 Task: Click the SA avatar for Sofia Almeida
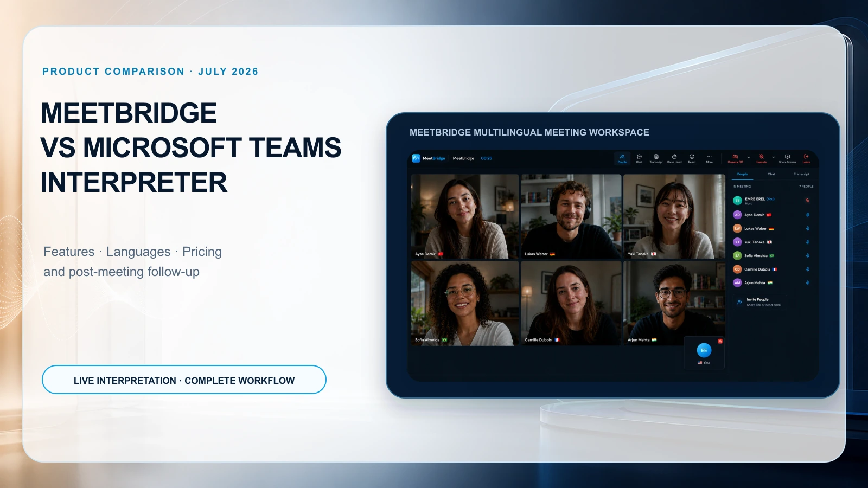pyautogui.click(x=737, y=255)
